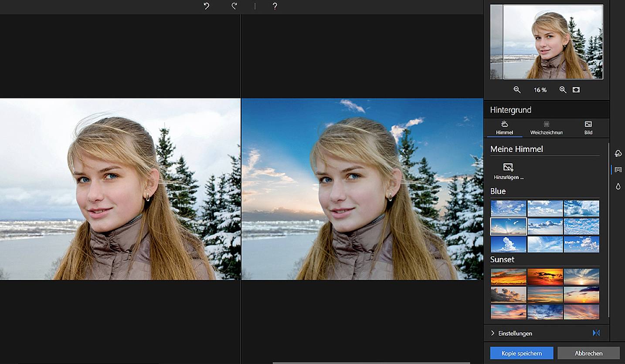Open Help via the question mark icon
The image size is (625, 364).
(275, 6)
